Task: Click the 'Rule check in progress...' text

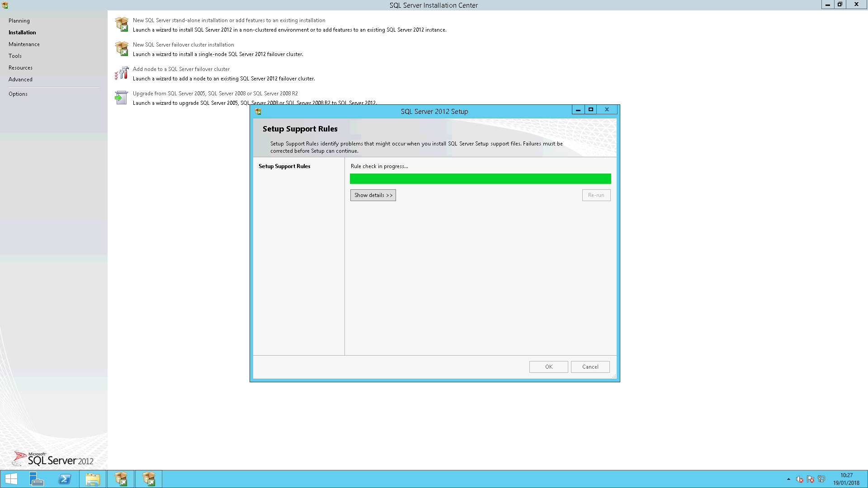Action: 379,166
